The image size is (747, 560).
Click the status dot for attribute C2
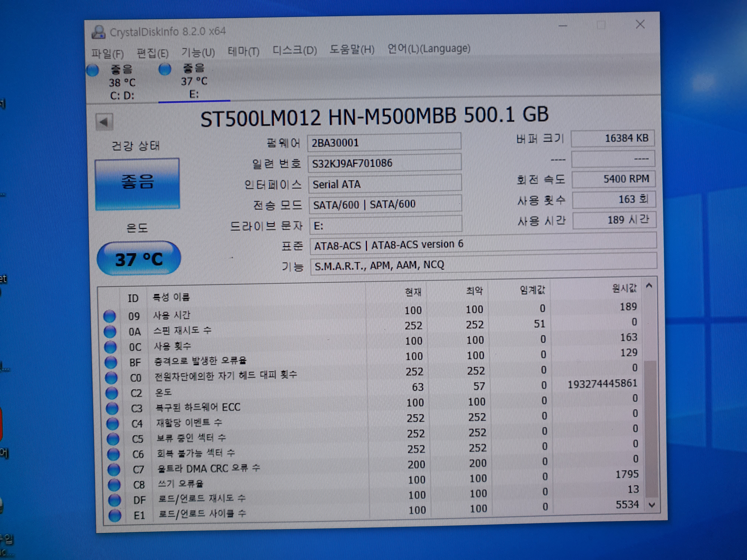[x=112, y=393]
